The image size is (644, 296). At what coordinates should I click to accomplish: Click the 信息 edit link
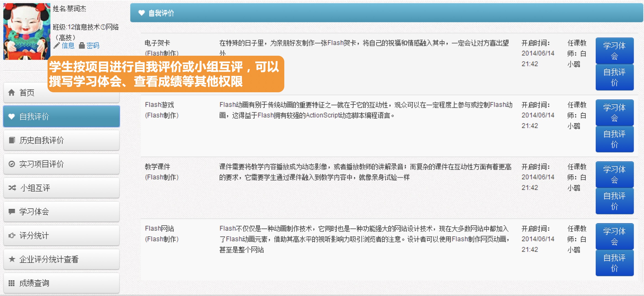point(68,46)
